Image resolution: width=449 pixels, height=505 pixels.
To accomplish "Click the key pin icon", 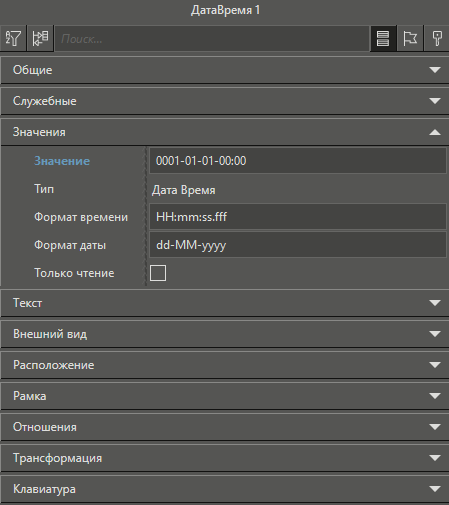I will point(437,38).
